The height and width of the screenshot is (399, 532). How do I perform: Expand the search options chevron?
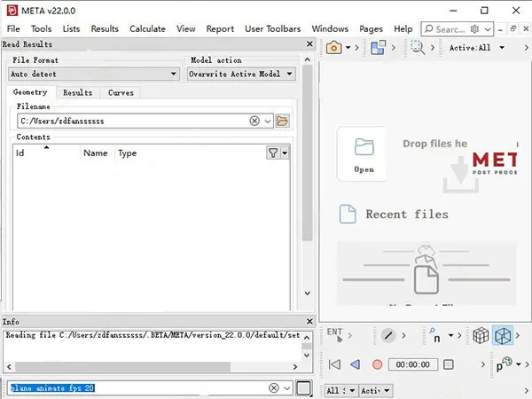coord(488,29)
